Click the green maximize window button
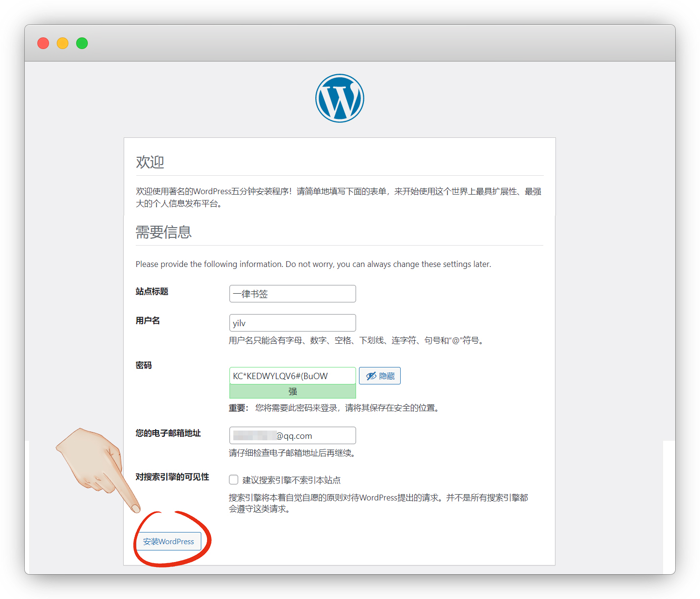The width and height of the screenshot is (700, 599). tap(82, 43)
